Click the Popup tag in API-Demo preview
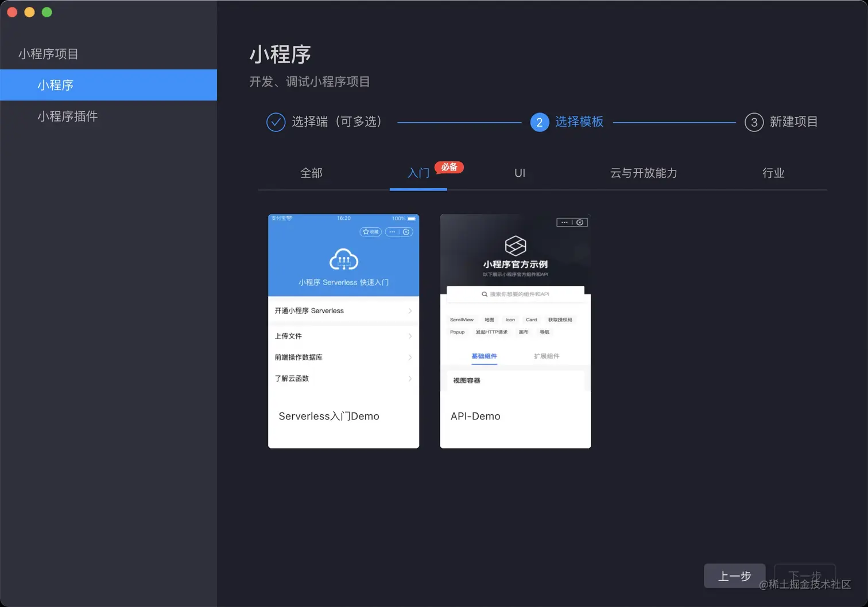Viewport: 868px width, 607px height. [x=457, y=332]
